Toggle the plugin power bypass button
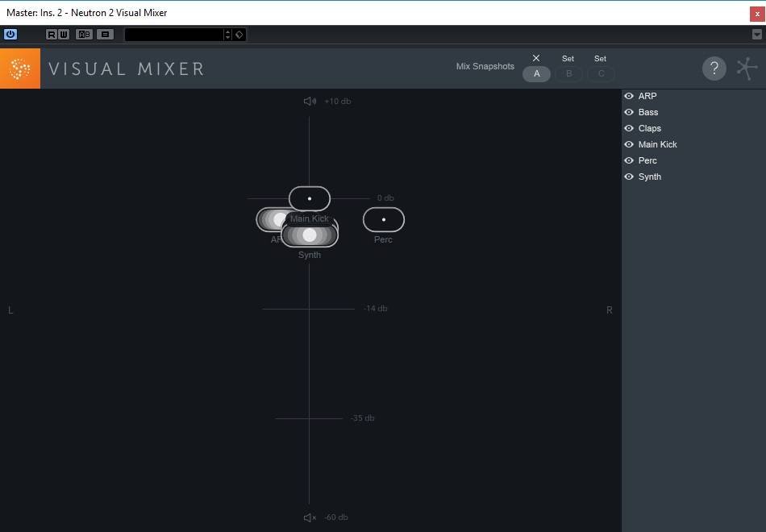 tap(10, 35)
